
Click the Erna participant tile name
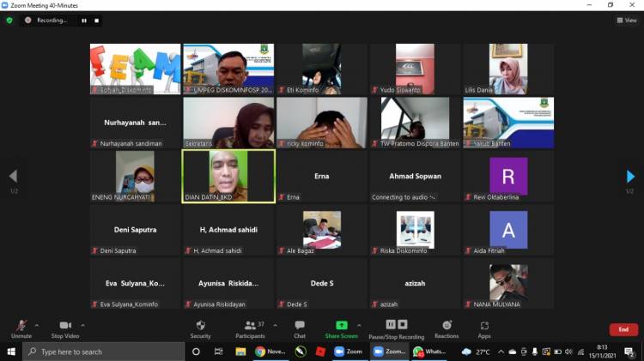[322, 176]
